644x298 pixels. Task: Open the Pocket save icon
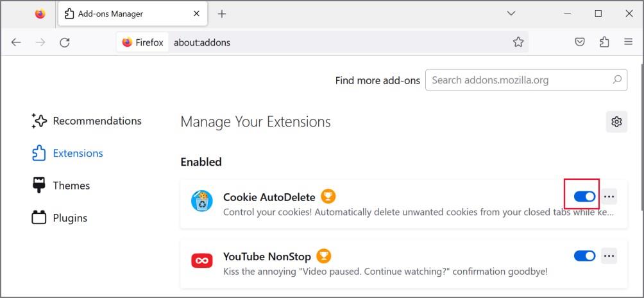tap(579, 42)
